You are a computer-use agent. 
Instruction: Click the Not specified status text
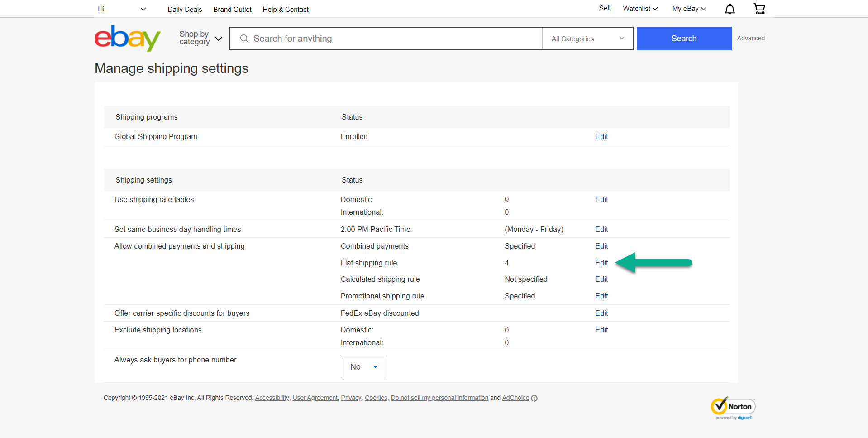pos(526,279)
